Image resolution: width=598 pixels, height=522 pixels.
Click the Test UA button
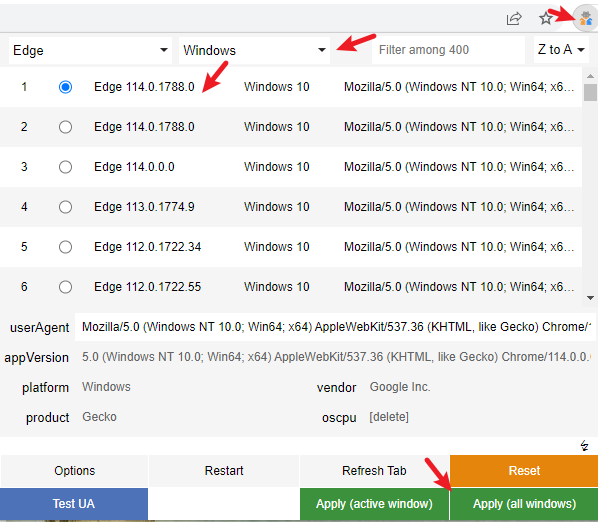tap(74, 504)
